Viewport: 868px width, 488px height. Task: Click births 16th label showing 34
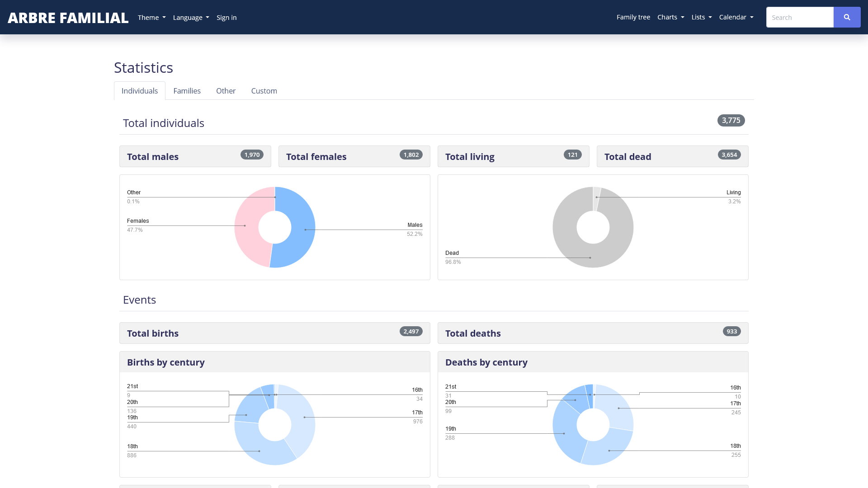point(417,394)
